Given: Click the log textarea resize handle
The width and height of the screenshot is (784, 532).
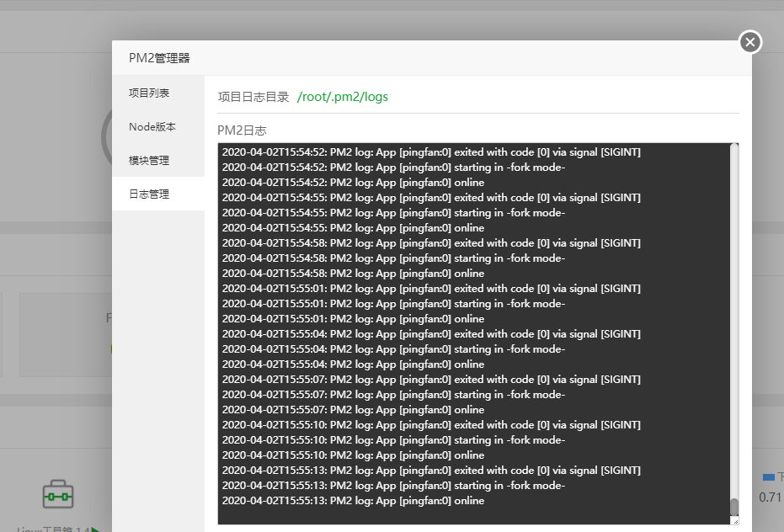Looking at the screenshot, I should (x=734, y=520).
